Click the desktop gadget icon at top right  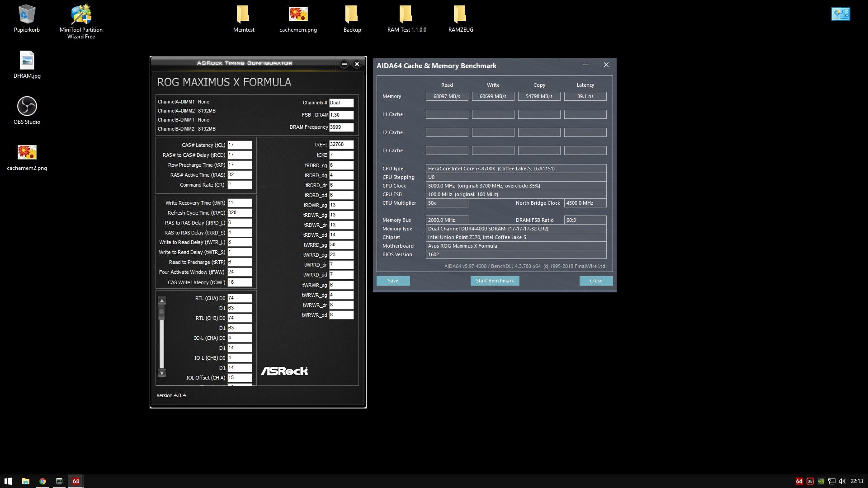coord(840,14)
